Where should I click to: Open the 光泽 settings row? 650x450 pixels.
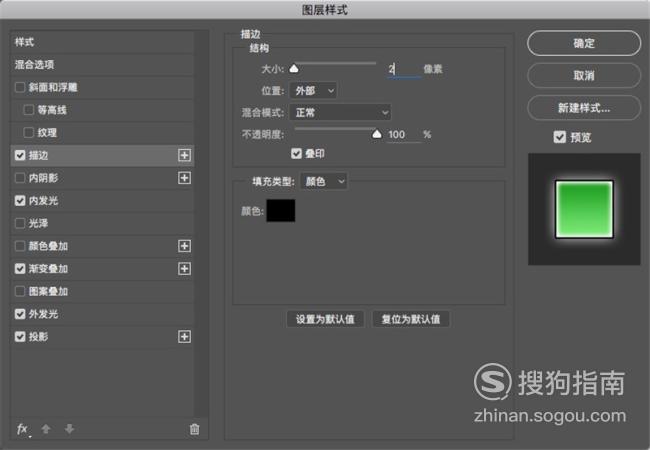click(102, 223)
